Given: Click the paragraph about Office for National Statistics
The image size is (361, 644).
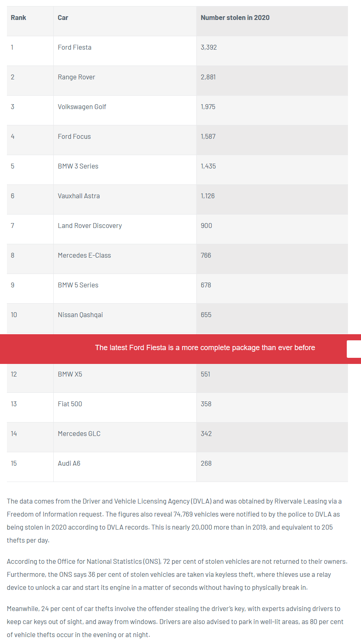Looking at the screenshot, I should point(177,574).
